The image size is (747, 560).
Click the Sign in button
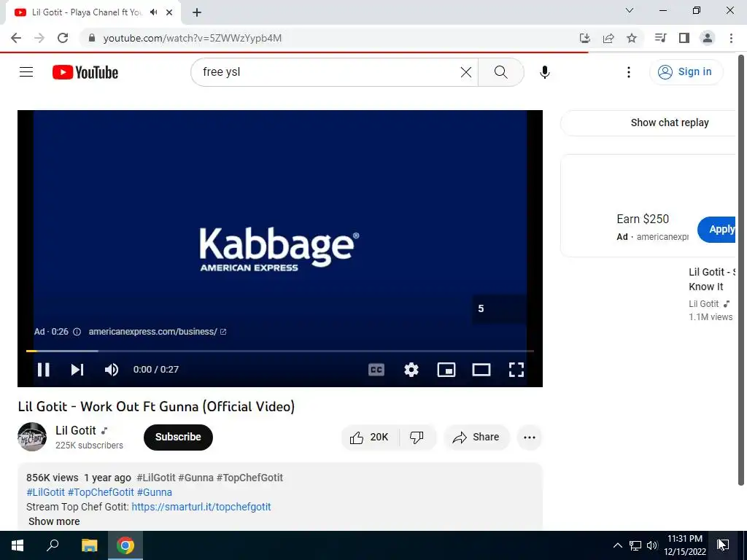click(686, 72)
